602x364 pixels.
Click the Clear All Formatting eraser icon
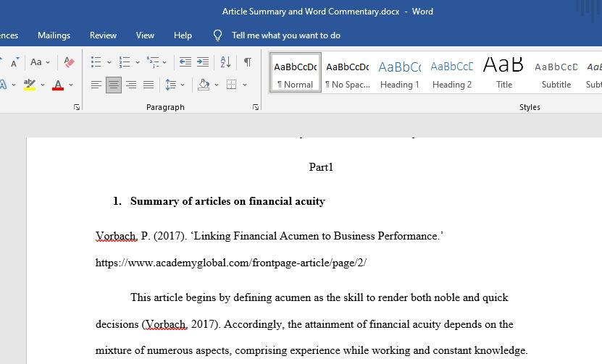(69, 62)
